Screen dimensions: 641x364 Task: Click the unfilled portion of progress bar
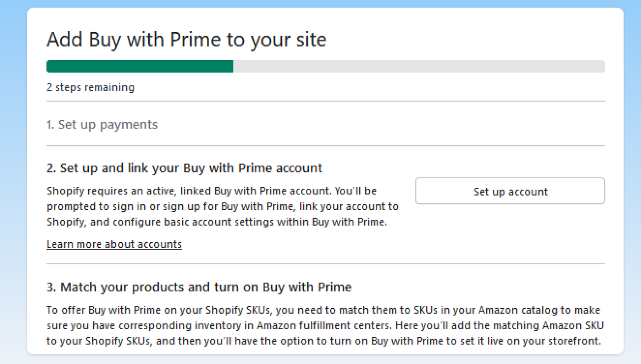418,65
